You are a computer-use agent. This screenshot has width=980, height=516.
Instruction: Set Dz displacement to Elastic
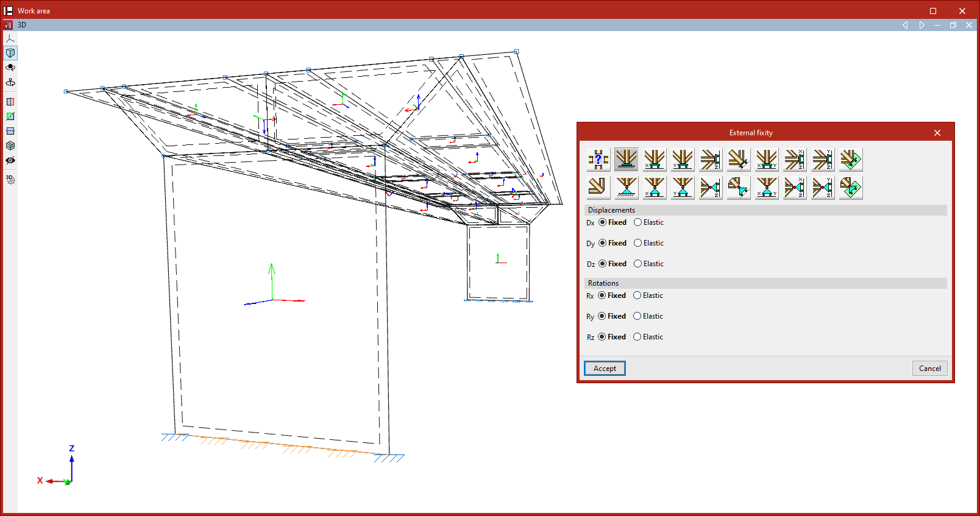click(x=649, y=264)
